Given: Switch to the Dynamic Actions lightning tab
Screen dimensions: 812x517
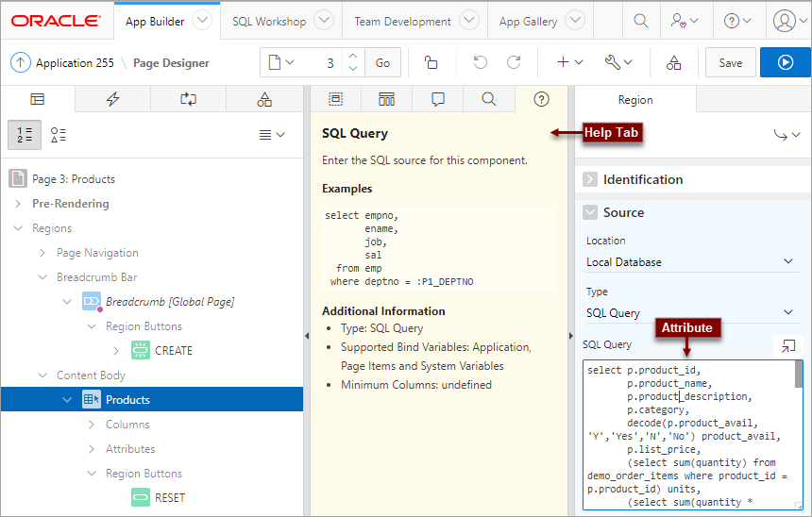Looking at the screenshot, I should pyautogui.click(x=113, y=99).
